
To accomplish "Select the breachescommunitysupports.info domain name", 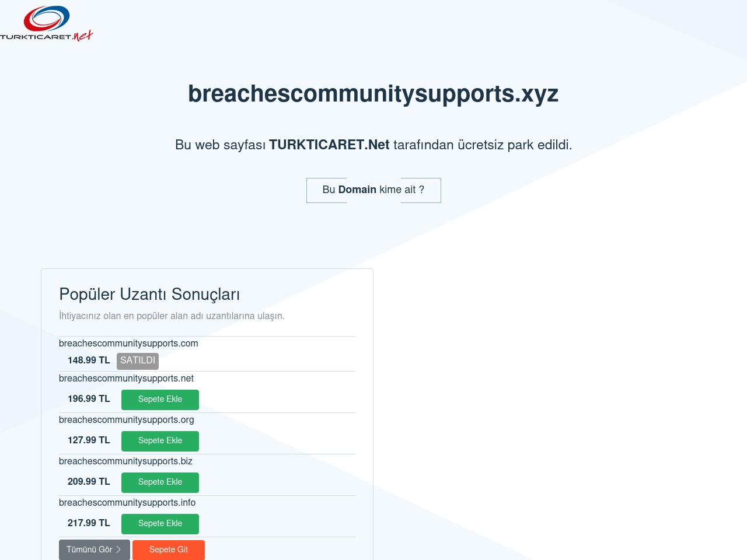I will [127, 503].
